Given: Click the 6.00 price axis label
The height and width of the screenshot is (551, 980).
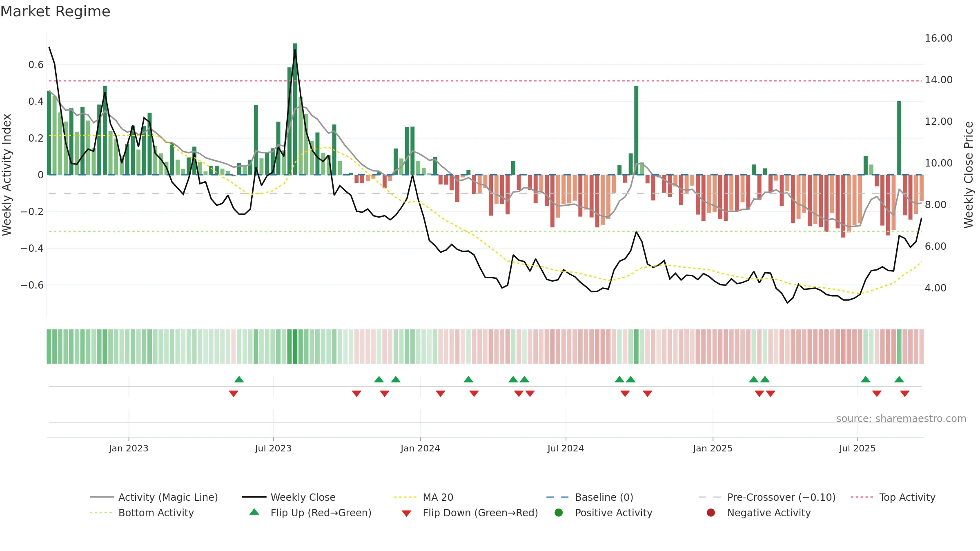Looking at the screenshot, I should (x=935, y=247).
